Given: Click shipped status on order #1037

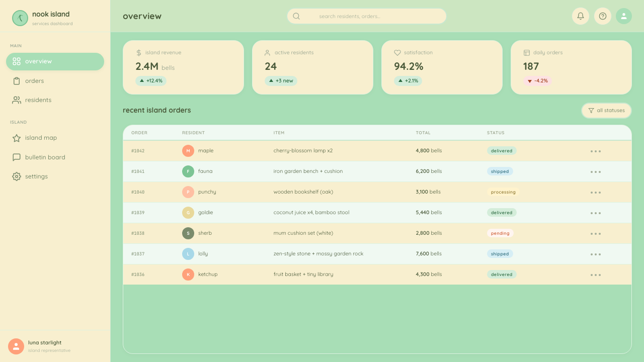Looking at the screenshot, I should coord(500,254).
